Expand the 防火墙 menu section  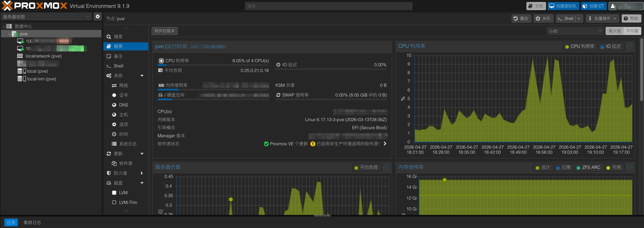pos(142,173)
